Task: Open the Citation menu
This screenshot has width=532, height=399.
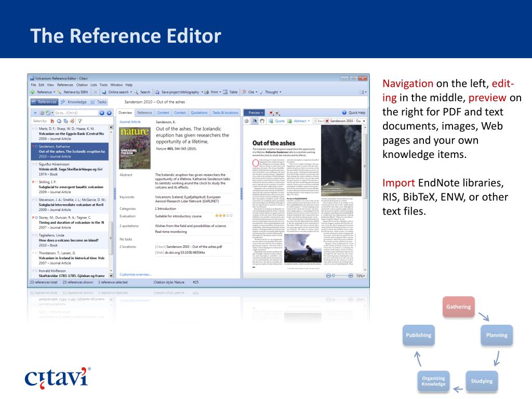Action: click(82, 85)
